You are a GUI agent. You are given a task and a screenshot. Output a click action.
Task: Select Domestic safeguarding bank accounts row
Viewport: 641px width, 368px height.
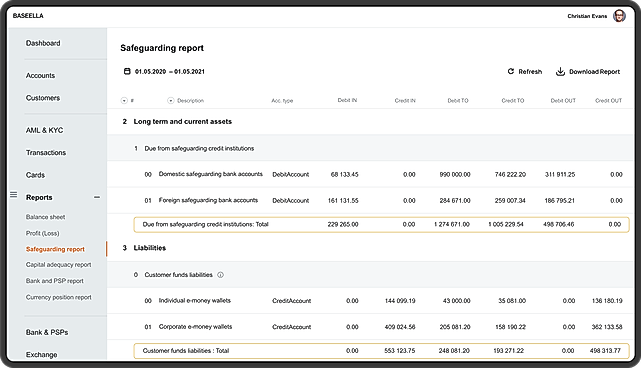[370, 174]
